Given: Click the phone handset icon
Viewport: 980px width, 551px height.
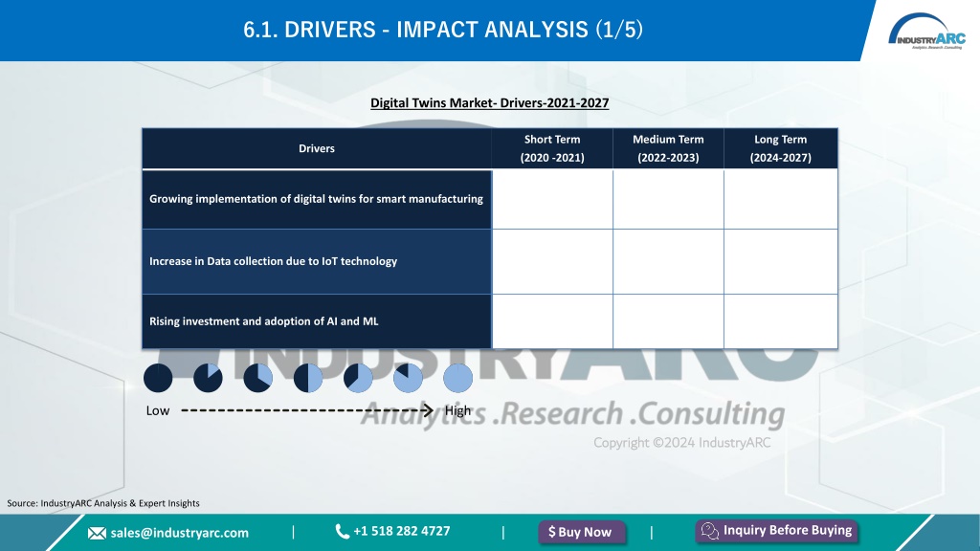Looking at the screenshot, I should click(342, 532).
